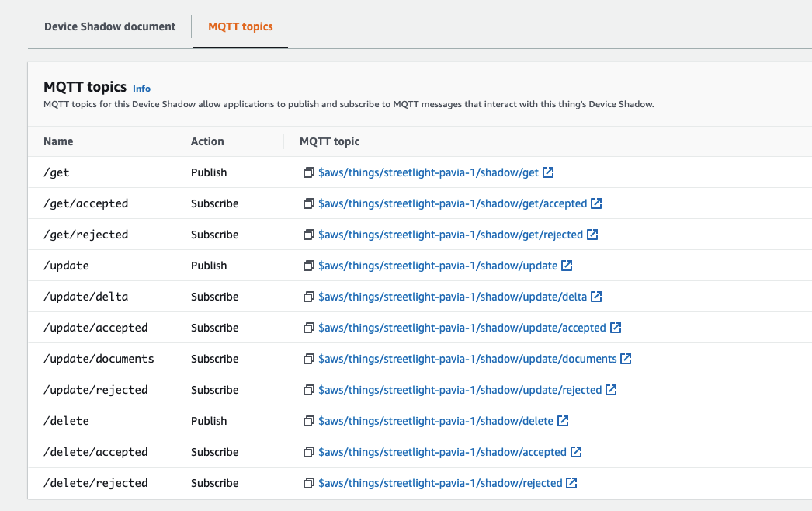Copy the shadow/update/documents topic
Screen dimensions: 812x511
click(x=308, y=359)
